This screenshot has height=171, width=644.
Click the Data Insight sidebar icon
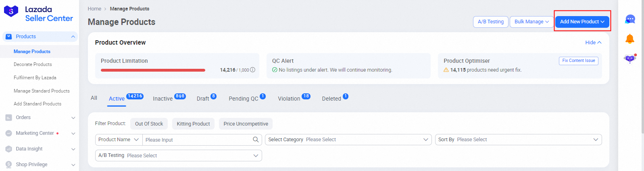pos(8,149)
